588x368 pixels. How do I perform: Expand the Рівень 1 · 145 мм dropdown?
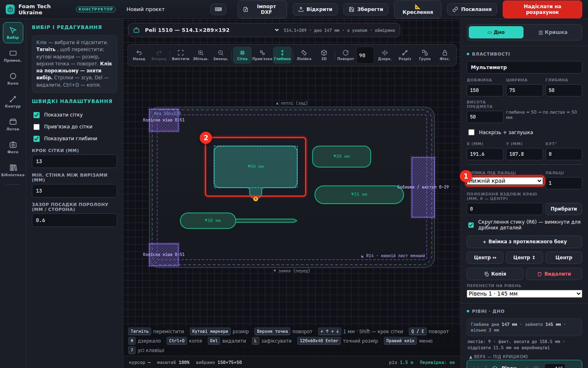coord(524,294)
